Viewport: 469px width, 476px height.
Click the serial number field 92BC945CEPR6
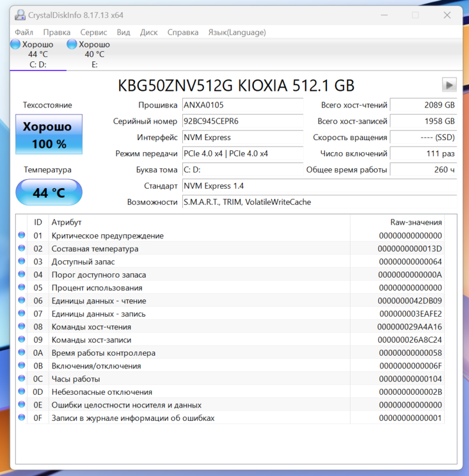coord(243,121)
